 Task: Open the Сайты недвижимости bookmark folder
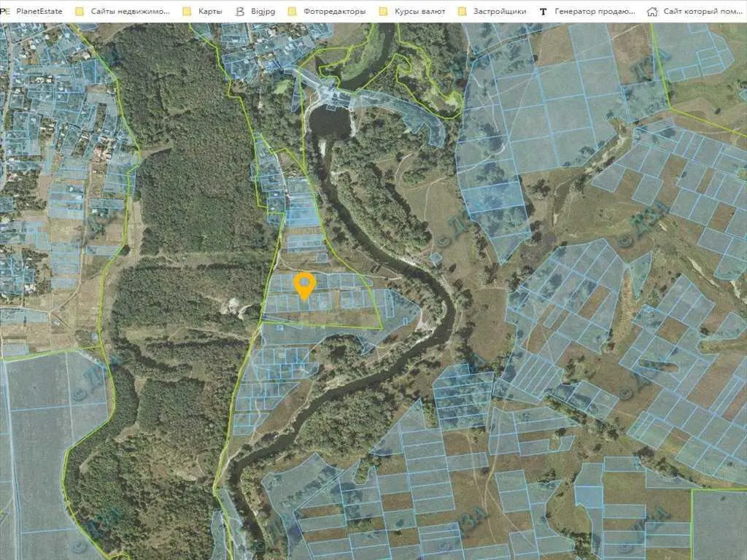click(130, 12)
